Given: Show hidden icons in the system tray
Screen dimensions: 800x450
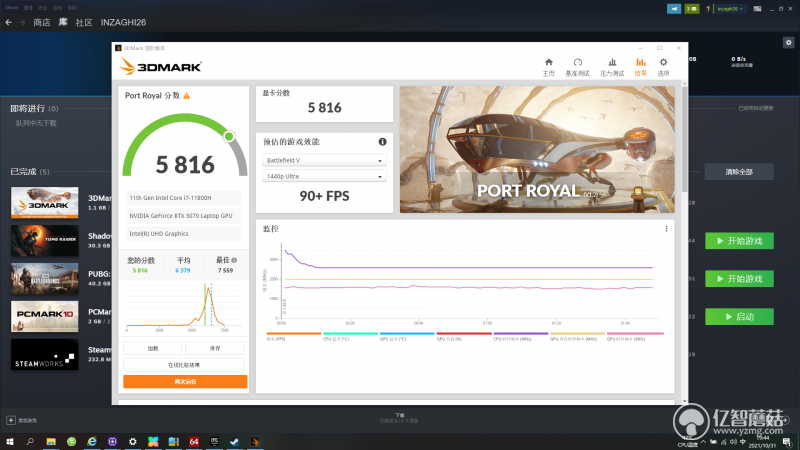Looking at the screenshot, I should (704, 442).
